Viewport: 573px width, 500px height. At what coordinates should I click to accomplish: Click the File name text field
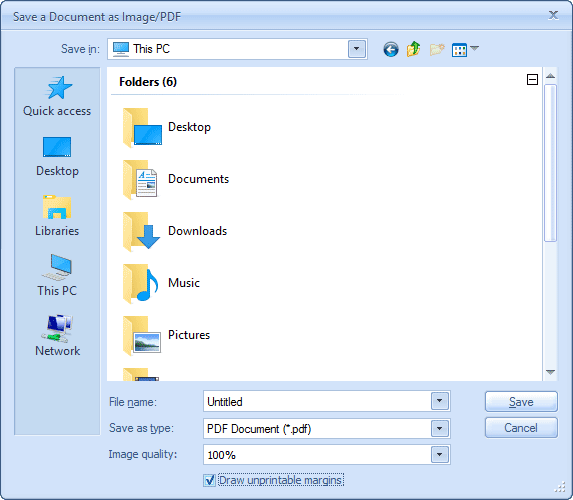(317, 401)
